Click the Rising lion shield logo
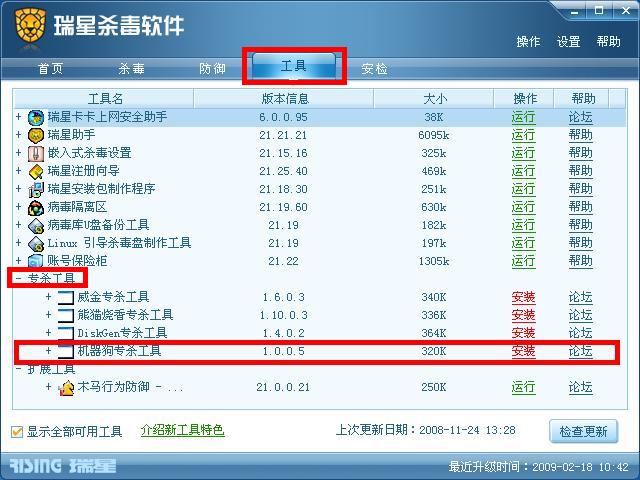 [30, 25]
